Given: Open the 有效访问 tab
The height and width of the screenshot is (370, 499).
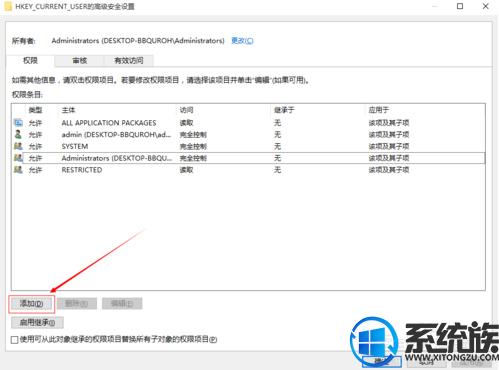Looking at the screenshot, I should coord(129,61).
